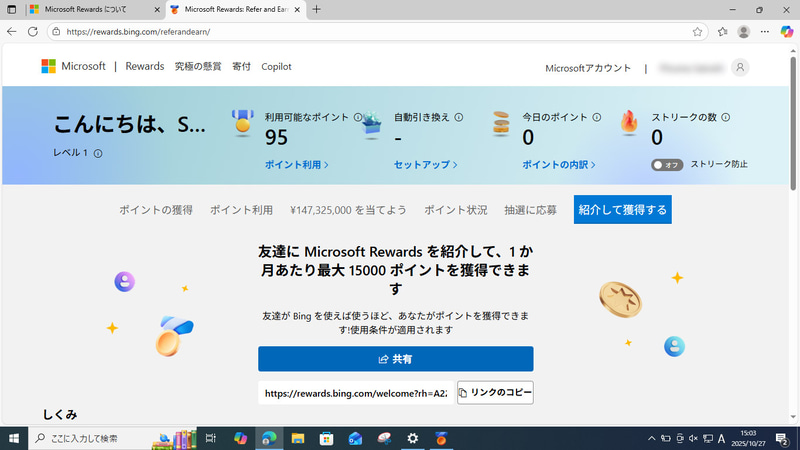Select the 抽選に応募 tab
800x450 pixels.
pyautogui.click(x=530, y=210)
